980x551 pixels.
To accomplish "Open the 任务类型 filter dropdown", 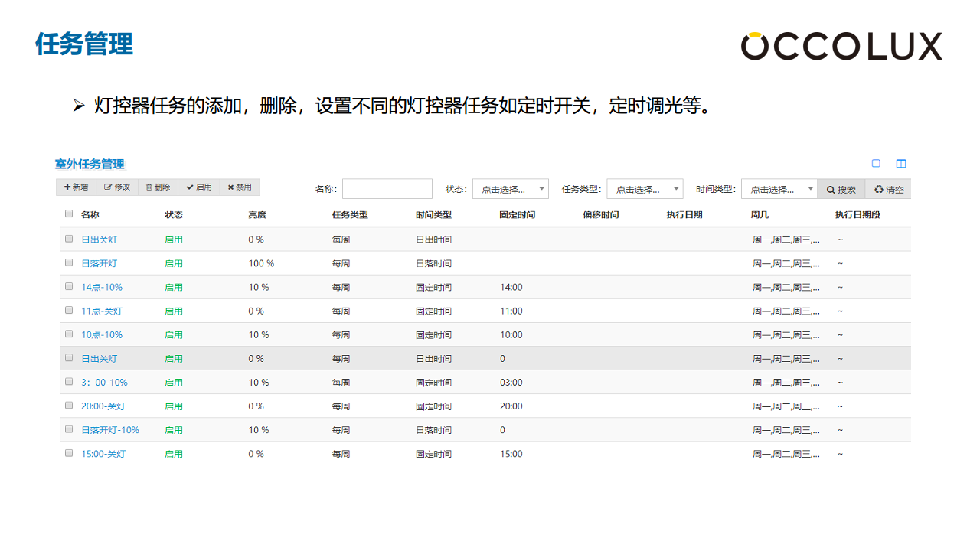I will tap(645, 189).
